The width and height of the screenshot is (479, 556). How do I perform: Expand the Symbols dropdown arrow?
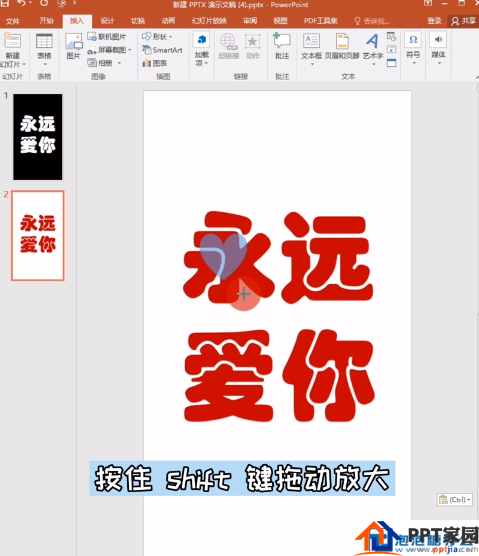414,63
